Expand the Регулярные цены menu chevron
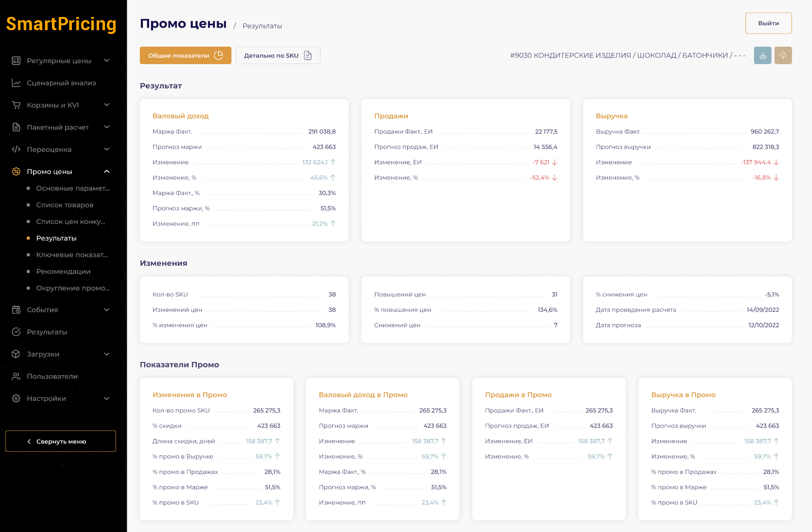 (107, 61)
